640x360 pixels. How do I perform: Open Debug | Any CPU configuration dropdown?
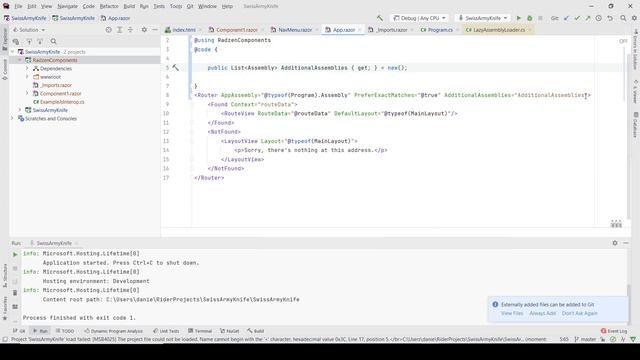[x=419, y=18]
